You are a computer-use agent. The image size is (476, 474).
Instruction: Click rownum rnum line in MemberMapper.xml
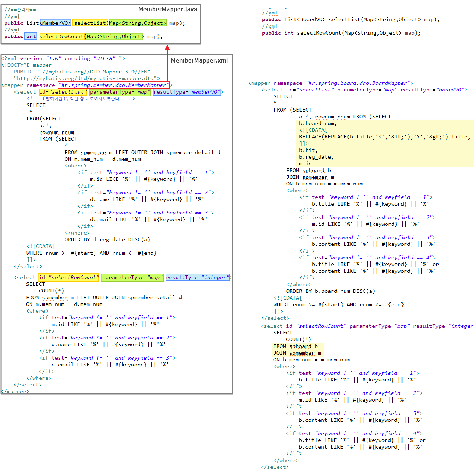[x=57, y=132]
